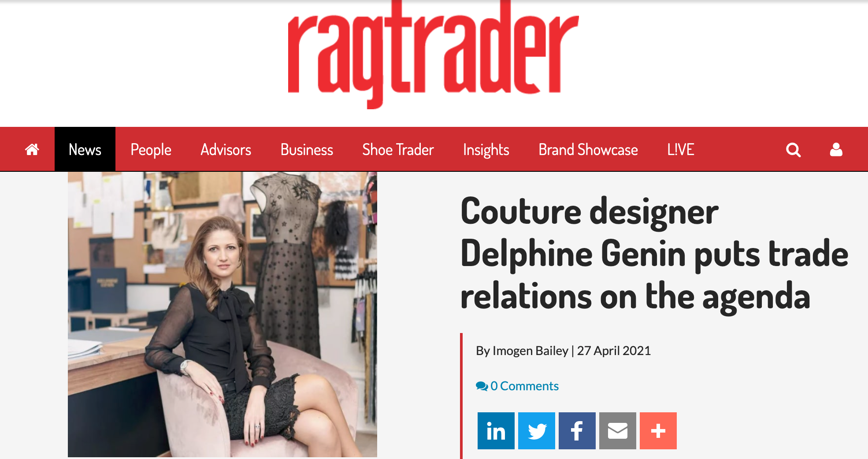Open the Insights menu item
868x459 pixels.
coord(486,150)
